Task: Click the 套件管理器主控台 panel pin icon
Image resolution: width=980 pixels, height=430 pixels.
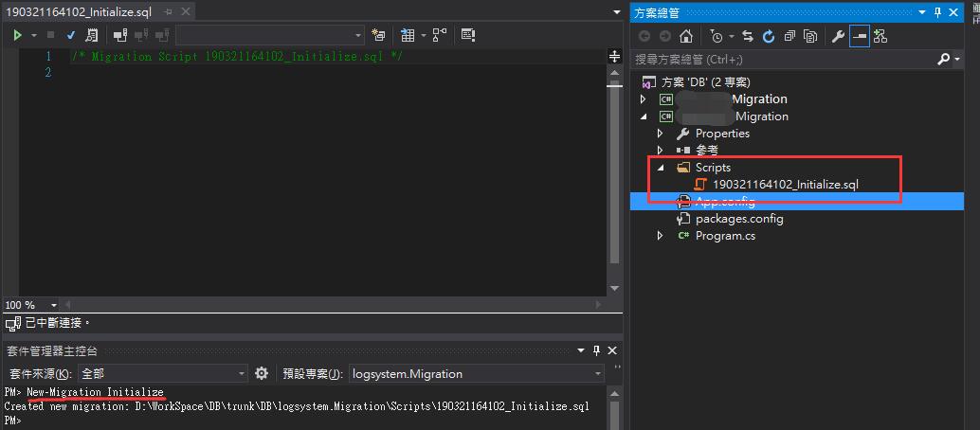Action: (597, 350)
